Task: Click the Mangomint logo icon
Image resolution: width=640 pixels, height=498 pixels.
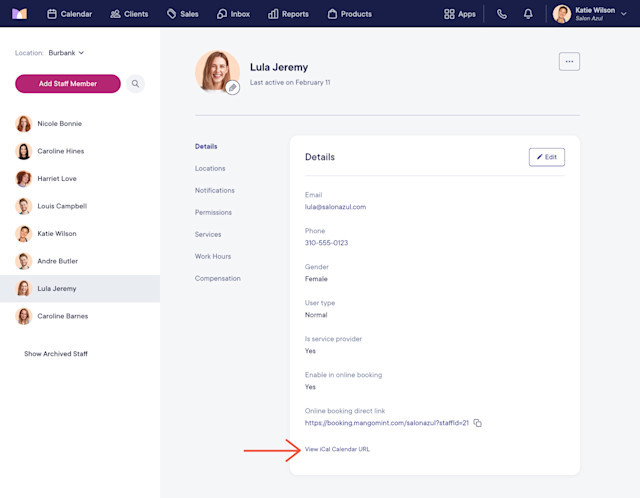Action: click(19, 14)
